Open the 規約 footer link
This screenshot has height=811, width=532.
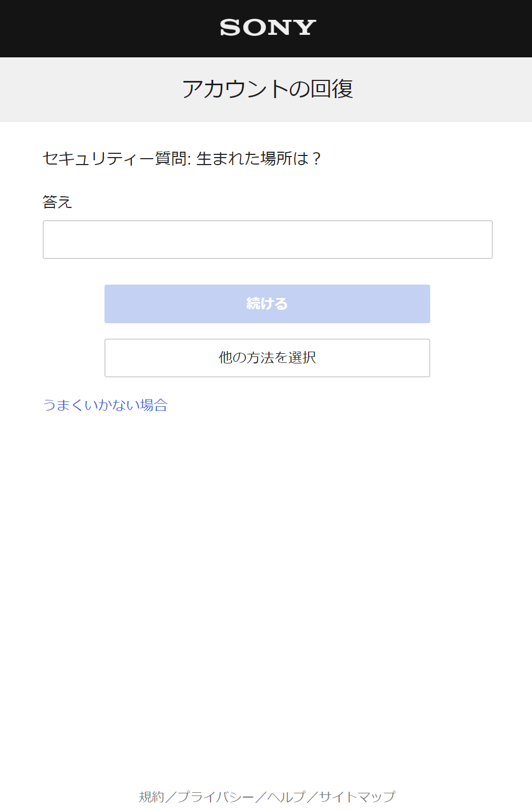[152, 797]
